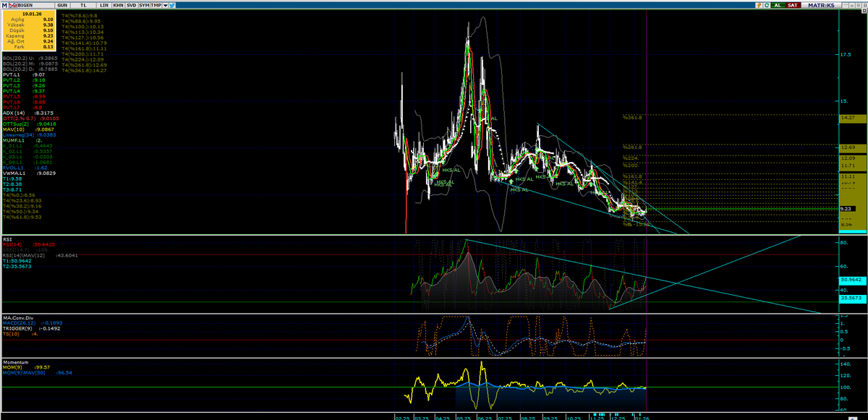Screen dimensions: 868x420
Task: Click the green C refresh icon
Action: coord(767,5)
